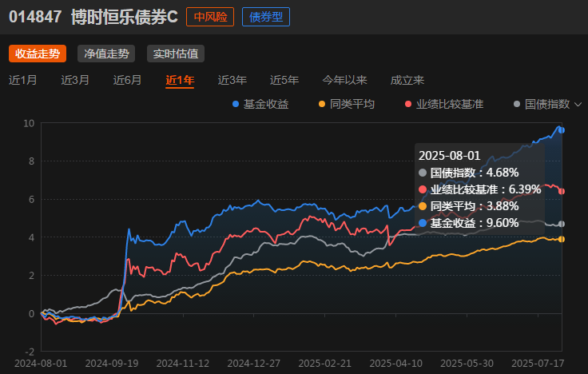Click the x-axis date 2024-09-19

point(112,364)
